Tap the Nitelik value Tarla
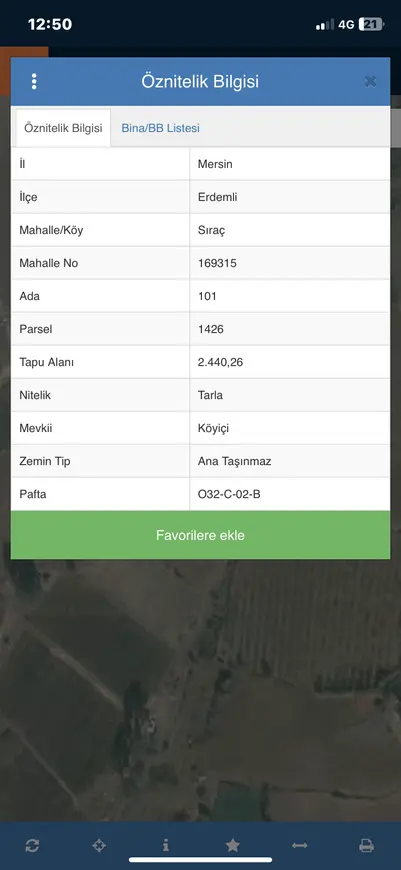 pyautogui.click(x=210, y=395)
